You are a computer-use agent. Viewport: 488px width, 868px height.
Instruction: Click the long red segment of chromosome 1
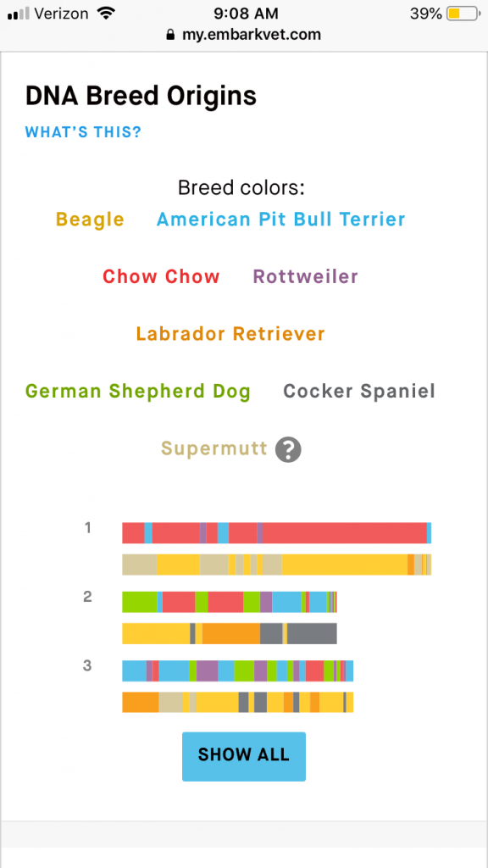[x=345, y=532]
